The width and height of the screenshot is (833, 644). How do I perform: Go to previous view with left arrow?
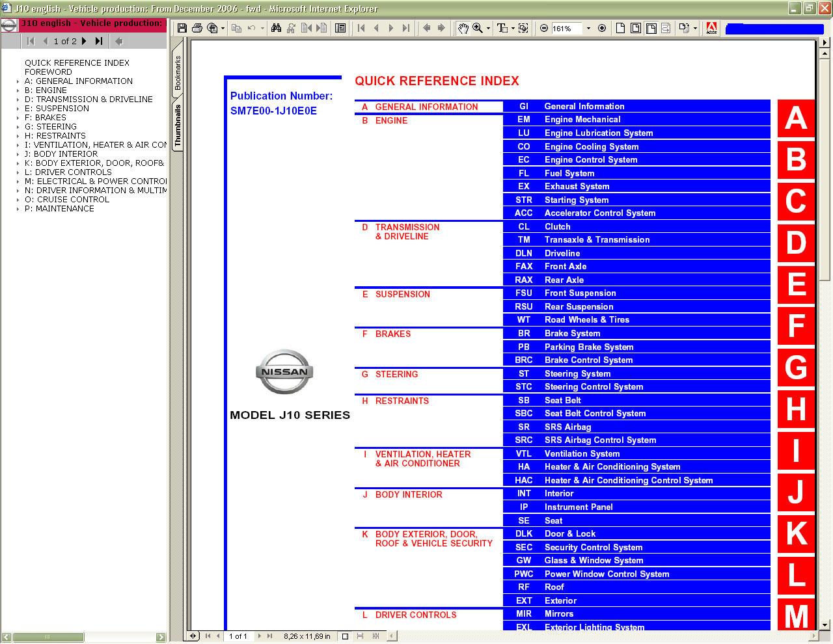point(426,28)
